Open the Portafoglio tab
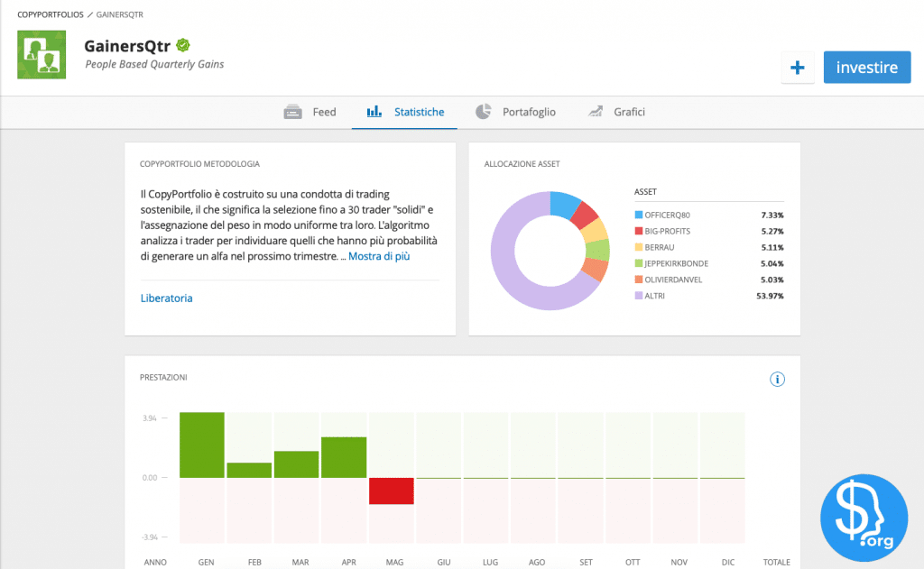 pyautogui.click(x=515, y=112)
